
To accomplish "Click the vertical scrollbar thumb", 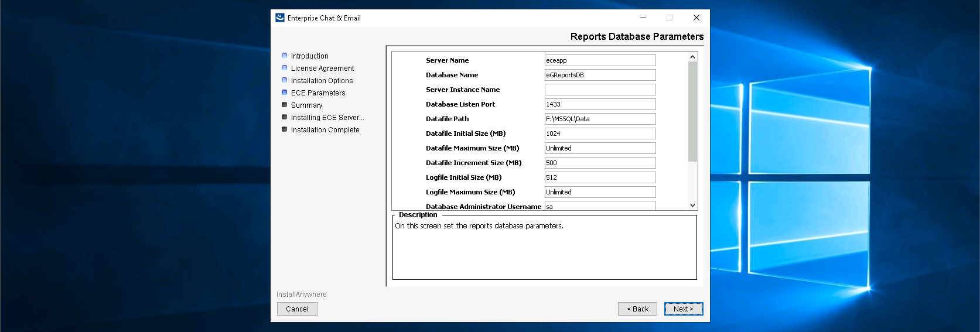I will 692,111.
